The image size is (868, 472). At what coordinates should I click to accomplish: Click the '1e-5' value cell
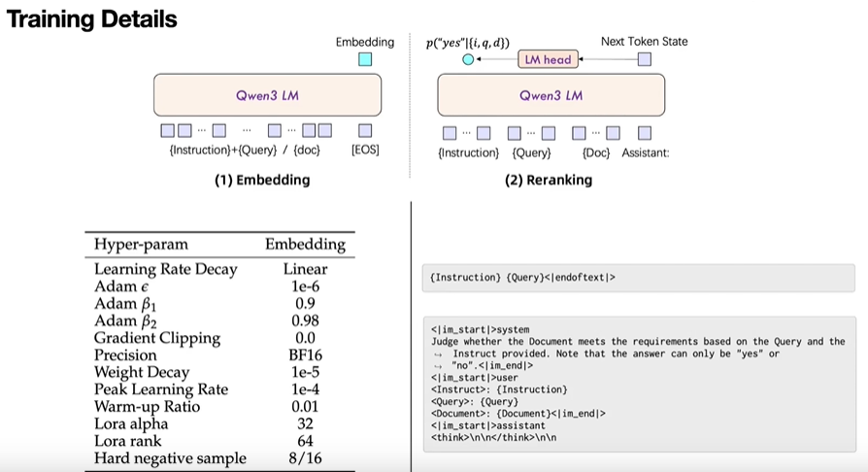tap(305, 372)
